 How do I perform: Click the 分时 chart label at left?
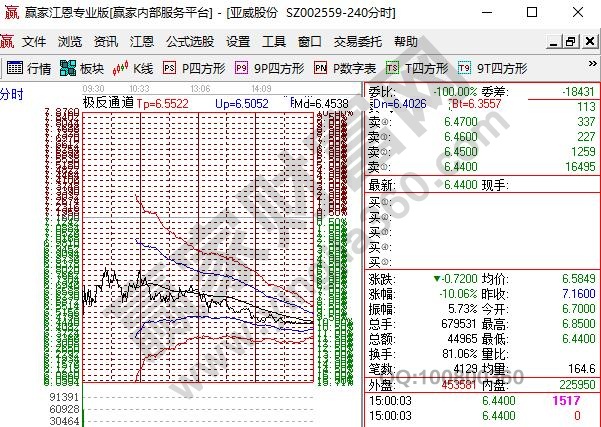click(x=11, y=94)
